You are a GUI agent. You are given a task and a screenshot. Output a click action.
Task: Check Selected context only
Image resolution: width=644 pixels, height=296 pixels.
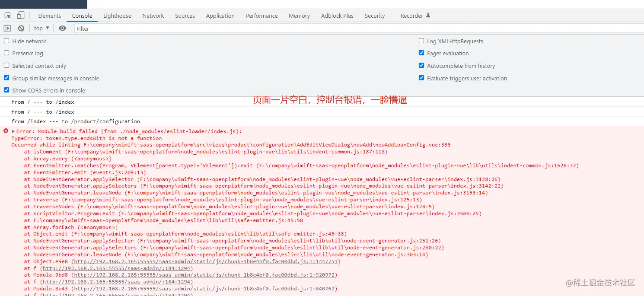pos(6,65)
